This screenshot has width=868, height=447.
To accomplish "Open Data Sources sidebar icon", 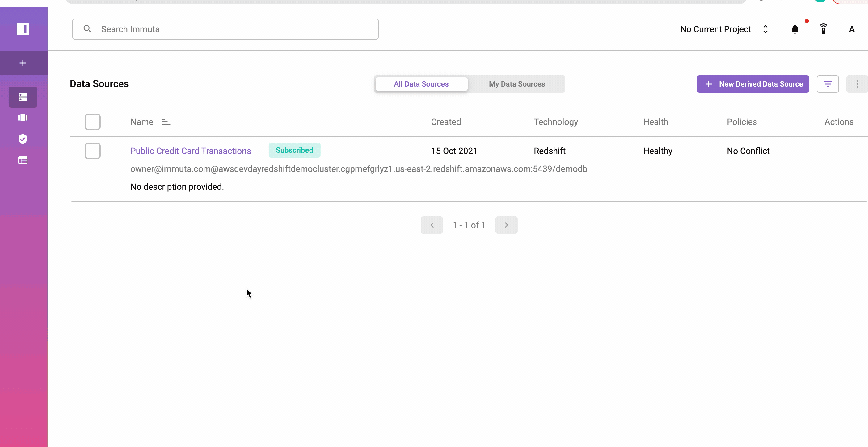I will tap(23, 97).
